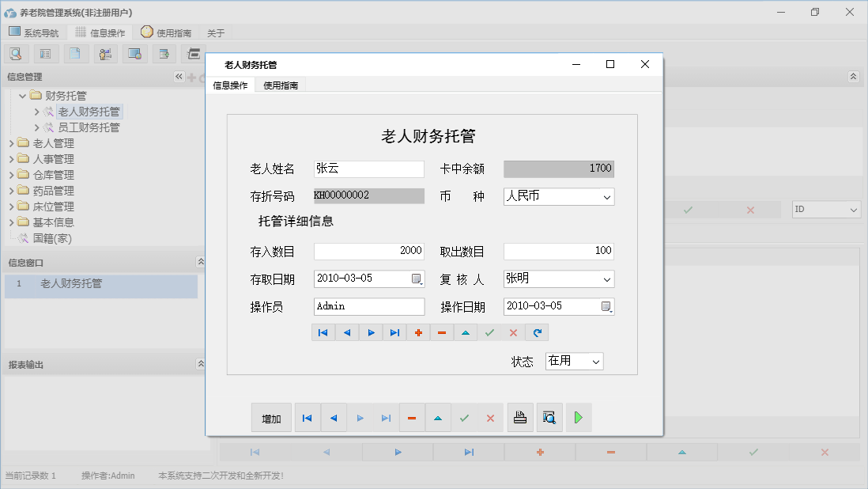This screenshot has width=868, height=489.
Task: Open the 存取日期 calendar picker
Action: coord(417,279)
